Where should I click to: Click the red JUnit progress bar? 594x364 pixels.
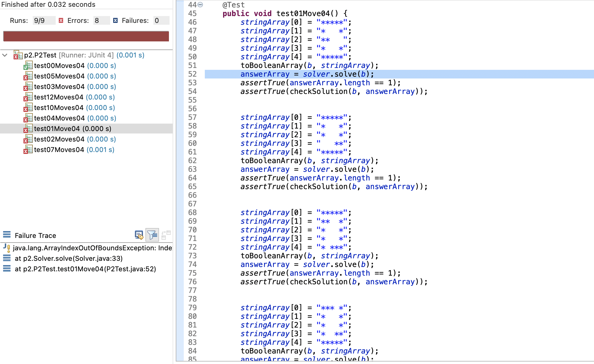[86, 36]
